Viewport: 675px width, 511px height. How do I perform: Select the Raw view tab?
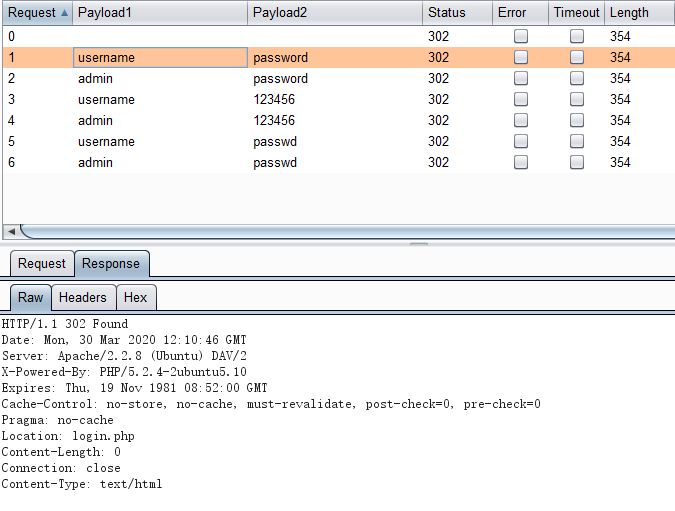pos(30,298)
